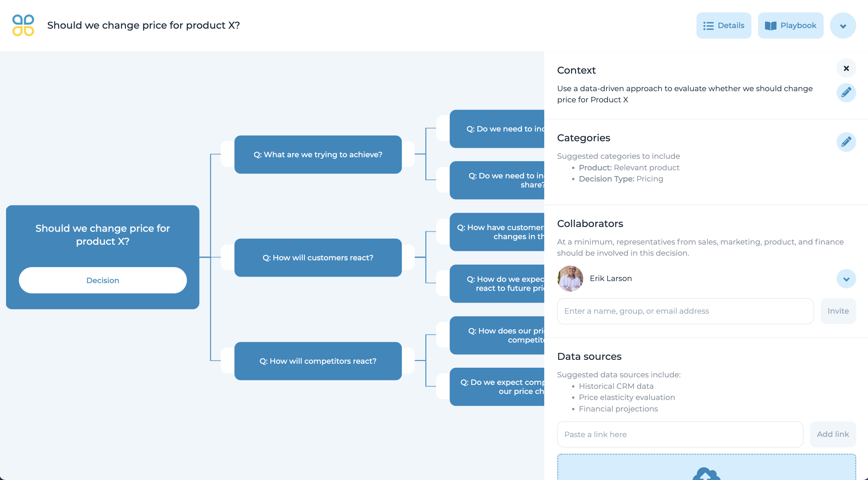868x480 pixels.
Task: Close the details side panel
Action: point(846,69)
